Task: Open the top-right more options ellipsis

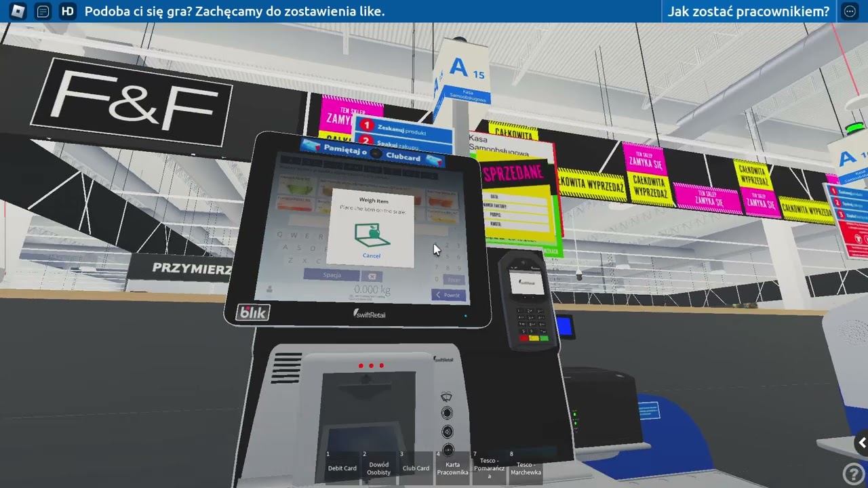Action: (850, 12)
